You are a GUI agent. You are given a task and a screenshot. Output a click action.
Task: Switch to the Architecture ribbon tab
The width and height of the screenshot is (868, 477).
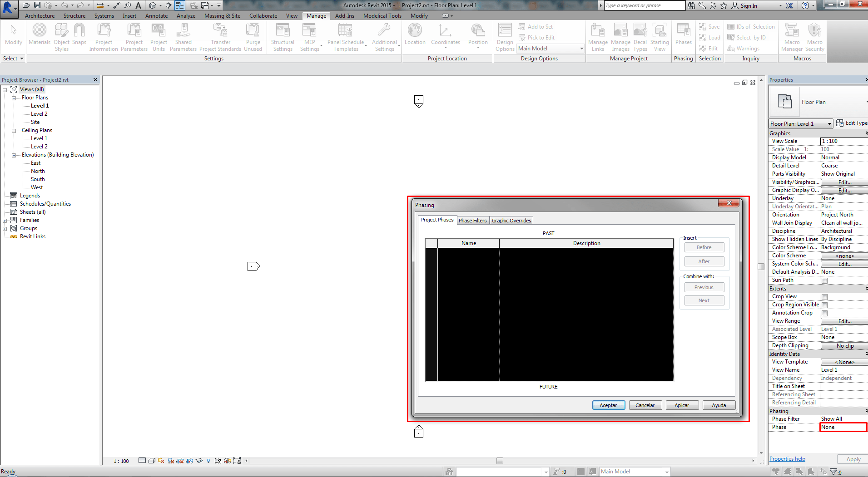(x=40, y=15)
